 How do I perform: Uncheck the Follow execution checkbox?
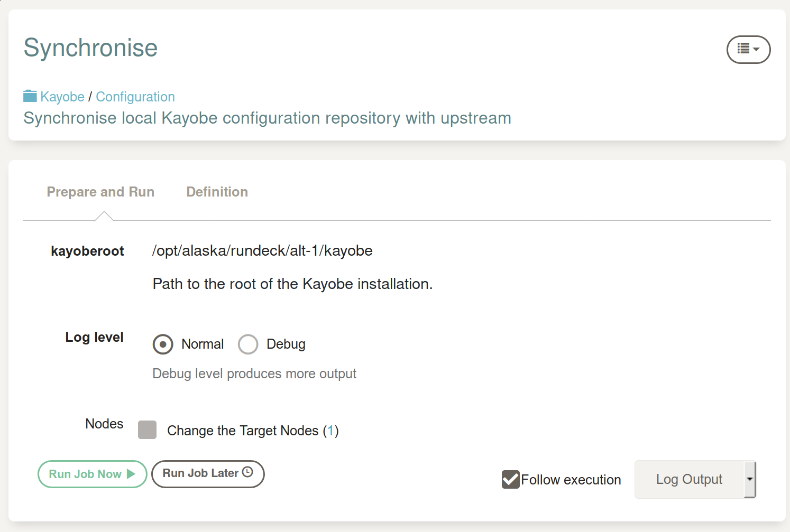click(x=510, y=479)
